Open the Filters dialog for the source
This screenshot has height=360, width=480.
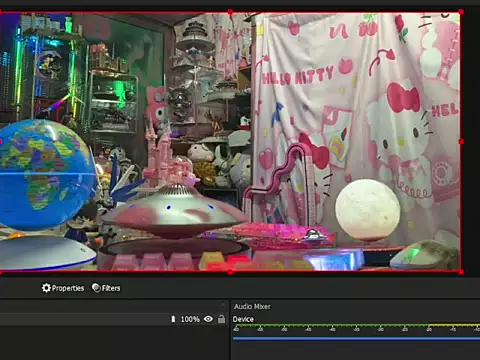106,288
